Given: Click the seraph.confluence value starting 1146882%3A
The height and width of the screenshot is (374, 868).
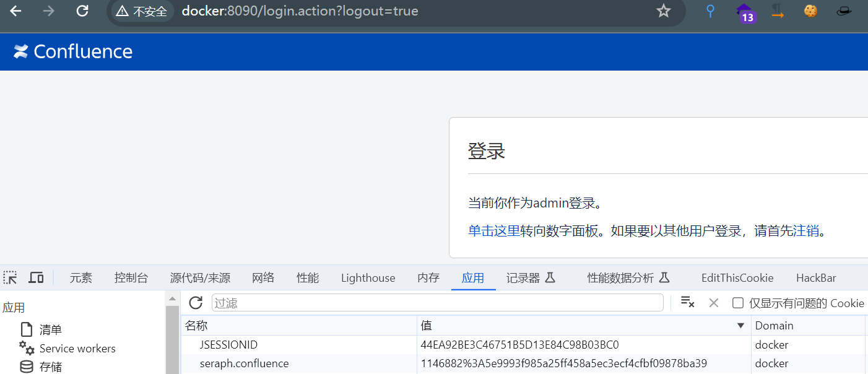Looking at the screenshot, I should click(563, 363).
